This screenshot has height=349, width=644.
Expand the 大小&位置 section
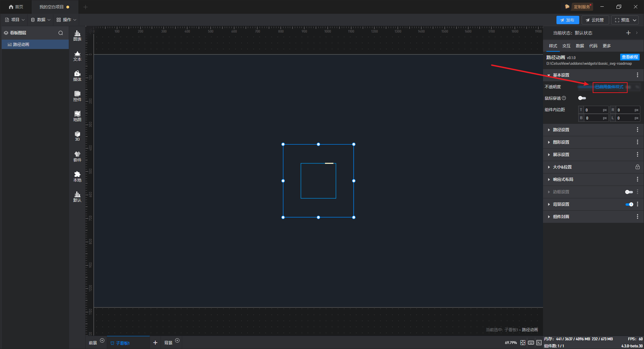click(x=549, y=167)
